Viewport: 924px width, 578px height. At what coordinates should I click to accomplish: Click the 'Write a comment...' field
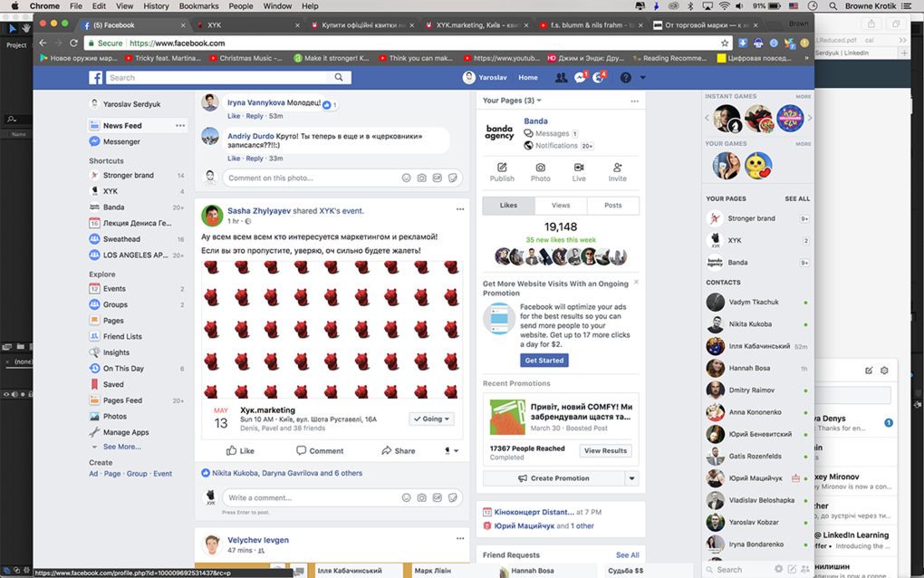[313, 498]
